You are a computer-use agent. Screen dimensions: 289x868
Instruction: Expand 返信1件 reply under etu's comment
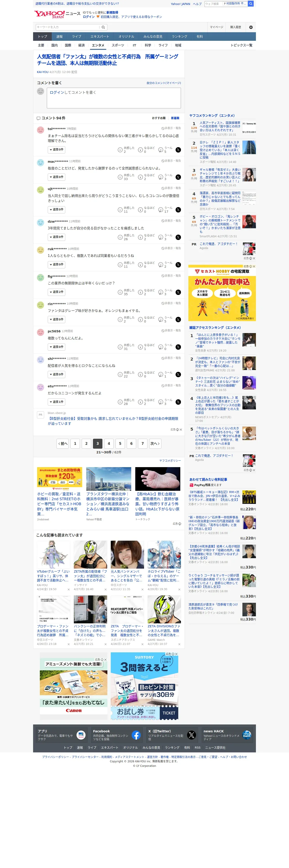tap(56, 402)
